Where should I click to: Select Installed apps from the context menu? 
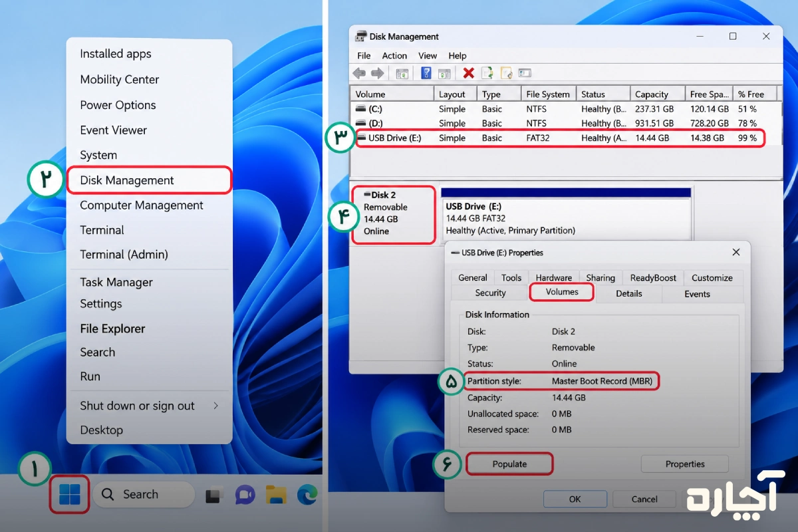[116, 54]
